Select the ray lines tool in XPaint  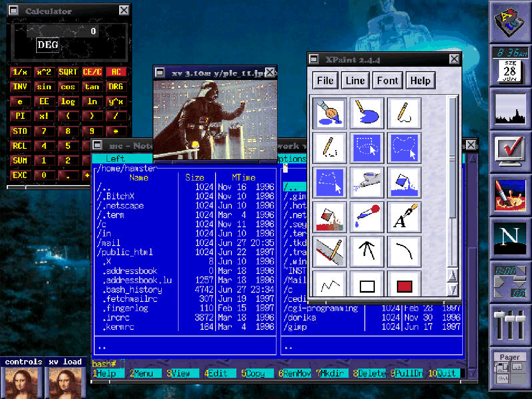tap(367, 251)
